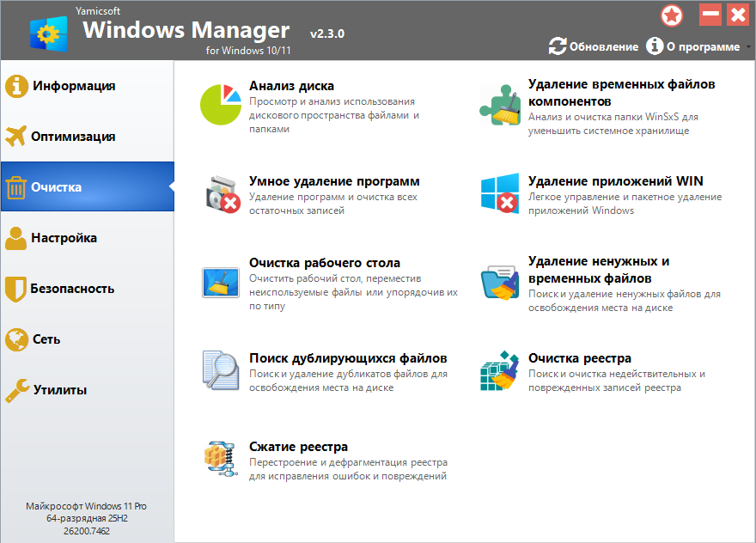This screenshot has width=756, height=543.
Task: Click the red star favorites icon
Action: [672, 15]
